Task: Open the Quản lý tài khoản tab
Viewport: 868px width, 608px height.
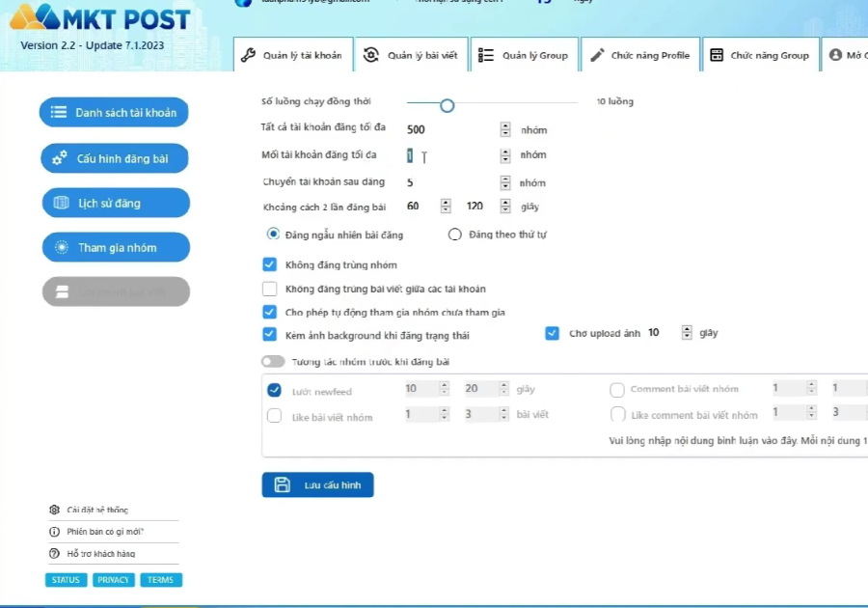Action: 293,55
